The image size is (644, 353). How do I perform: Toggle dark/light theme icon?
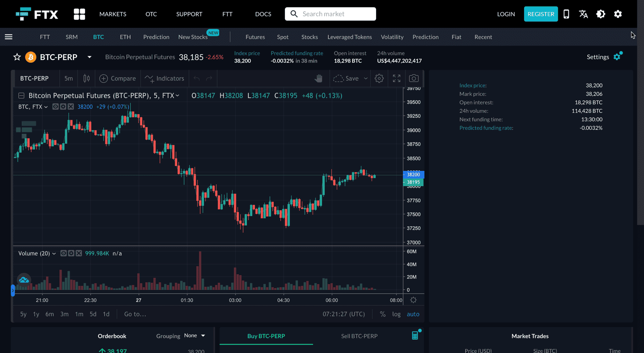(601, 14)
